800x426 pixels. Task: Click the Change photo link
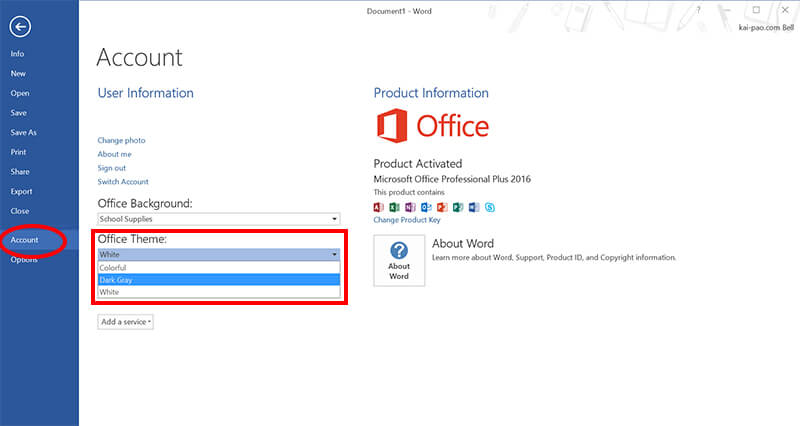(x=121, y=140)
